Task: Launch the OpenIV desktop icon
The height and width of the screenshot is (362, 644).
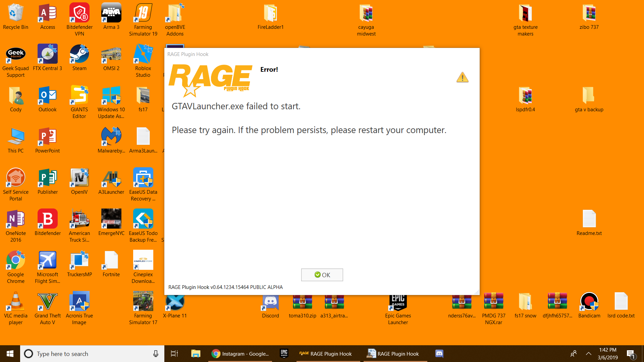Action: tap(79, 178)
